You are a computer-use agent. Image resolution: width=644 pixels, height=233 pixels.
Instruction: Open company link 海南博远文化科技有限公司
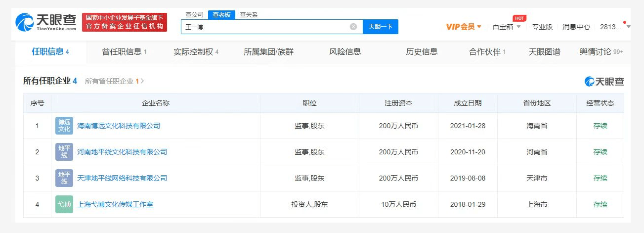(119, 126)
